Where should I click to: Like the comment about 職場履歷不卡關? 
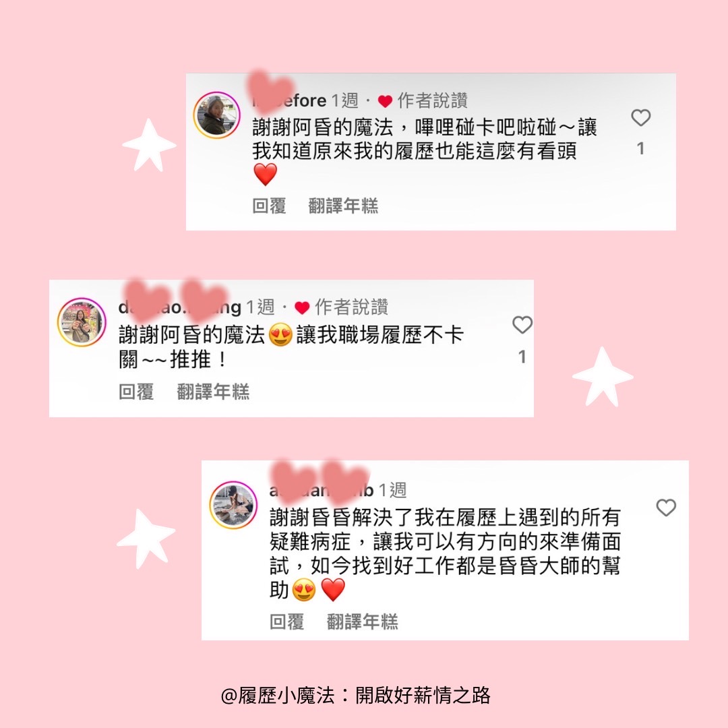click(522, 324)
